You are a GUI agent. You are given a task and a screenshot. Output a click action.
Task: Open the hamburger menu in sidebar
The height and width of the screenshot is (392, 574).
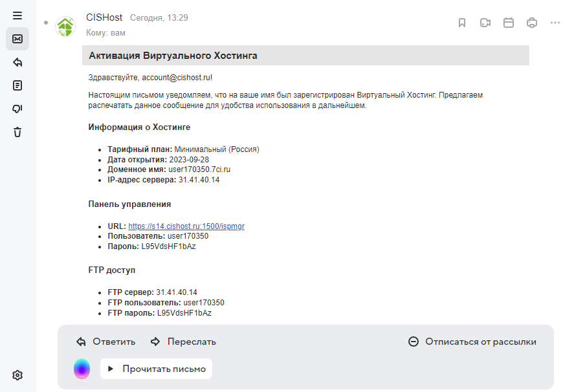tap(17, 16)
